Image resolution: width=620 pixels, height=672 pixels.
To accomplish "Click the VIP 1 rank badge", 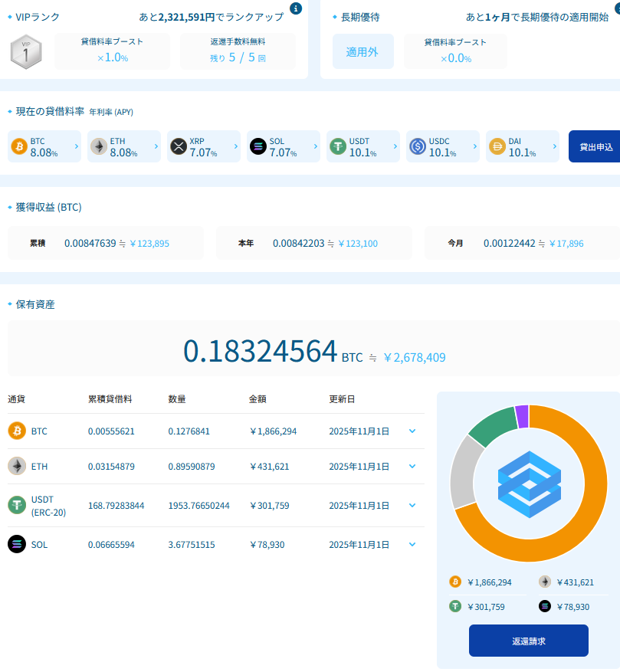I will coord(25,52).
